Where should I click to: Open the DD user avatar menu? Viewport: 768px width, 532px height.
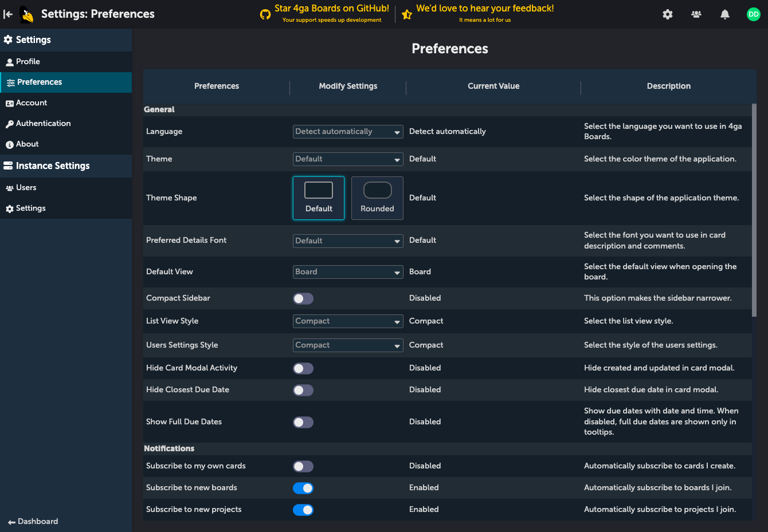pyautogui.click(x=754, y=14)
